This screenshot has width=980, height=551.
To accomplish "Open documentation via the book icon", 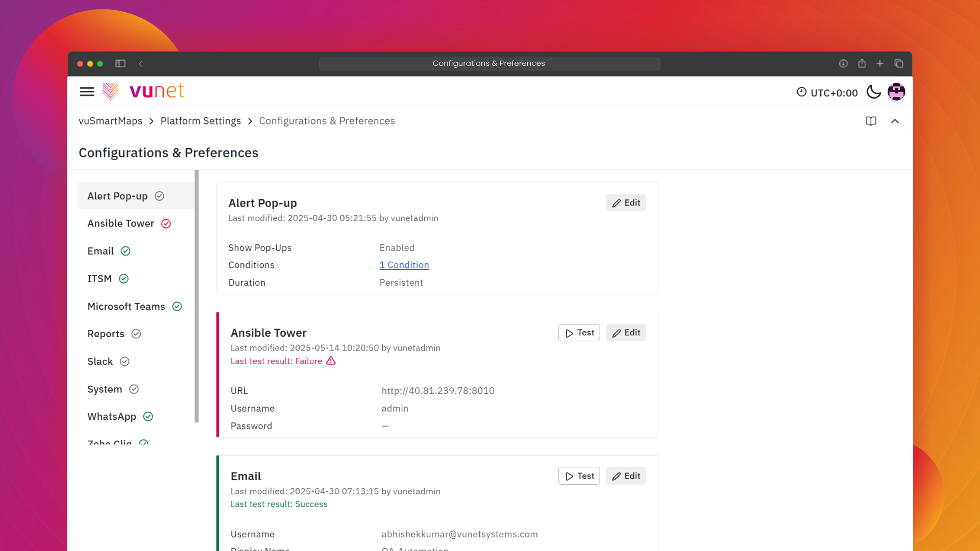I will pyautogui.click(x=871, y=121).
